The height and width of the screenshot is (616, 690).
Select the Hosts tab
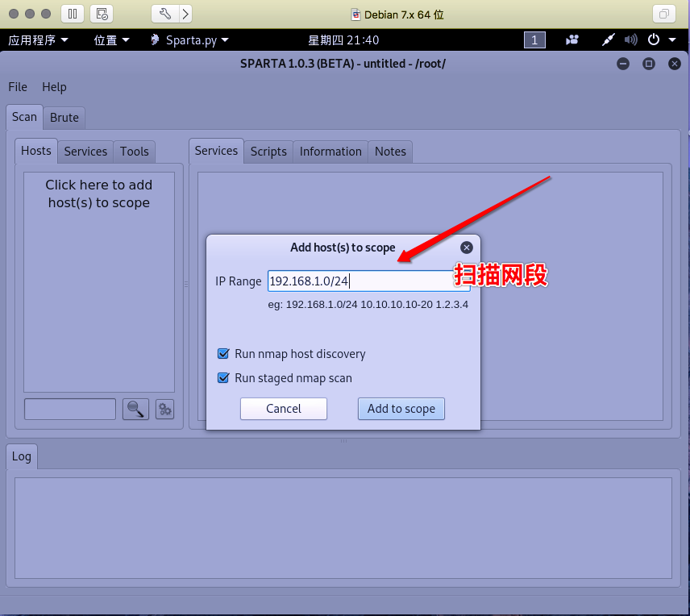tap(36, 151)
